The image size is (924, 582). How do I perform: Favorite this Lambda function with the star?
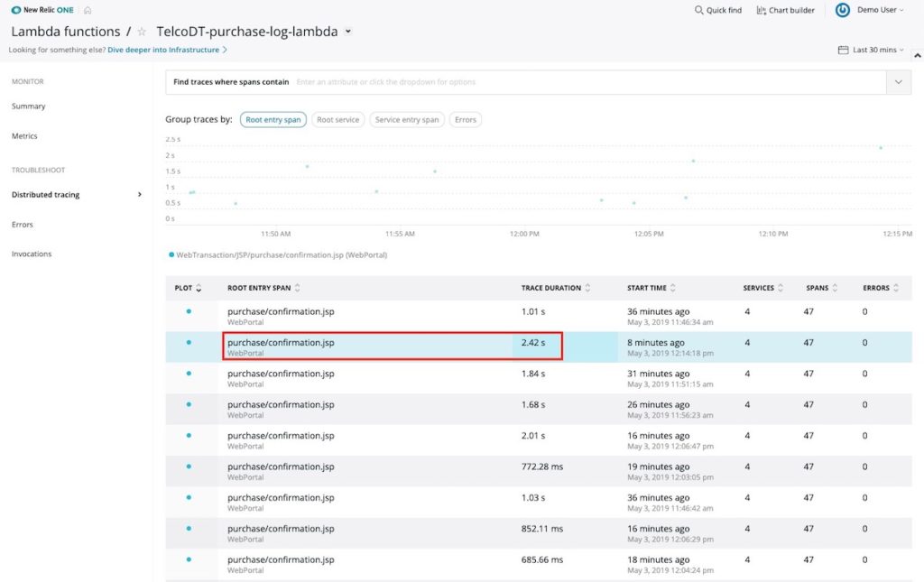pos(142,32)
